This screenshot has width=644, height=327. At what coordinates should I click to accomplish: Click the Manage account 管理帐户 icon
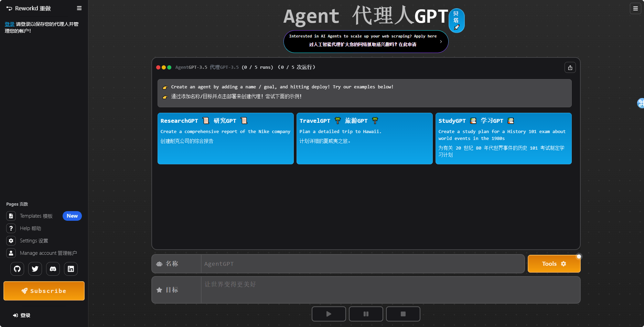(11, 253)
